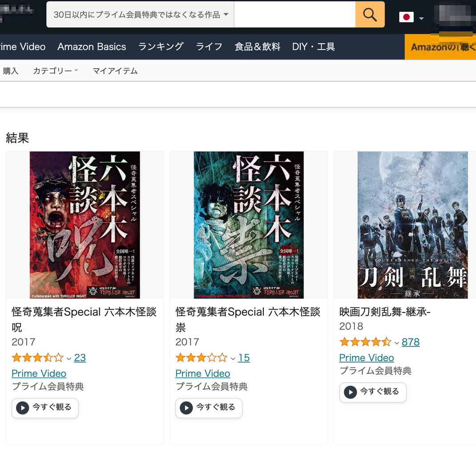The image size is (476, 456).
Task: Expand the カテゴリー dropdown
Action: pyautogui.click(x=56, y=71)
